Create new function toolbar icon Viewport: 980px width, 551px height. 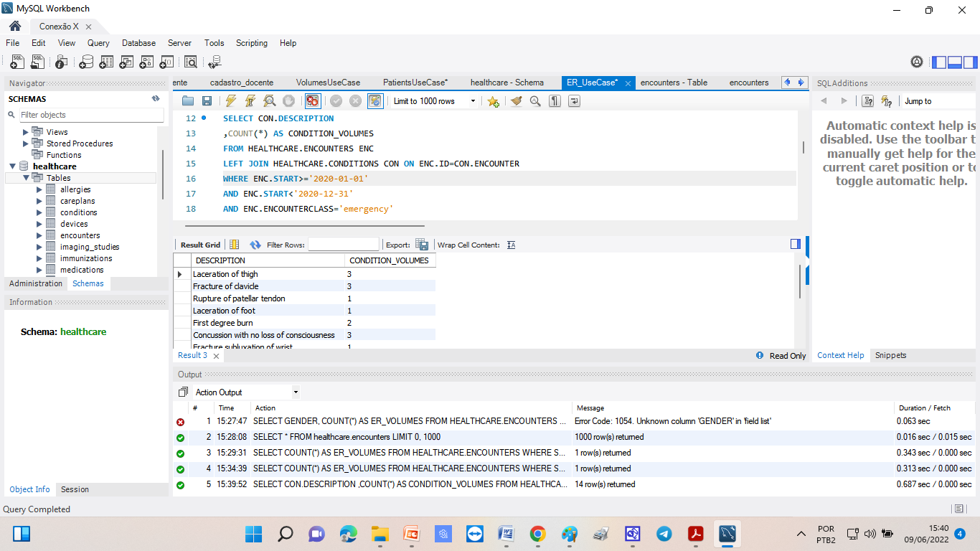tap(166, 62)
